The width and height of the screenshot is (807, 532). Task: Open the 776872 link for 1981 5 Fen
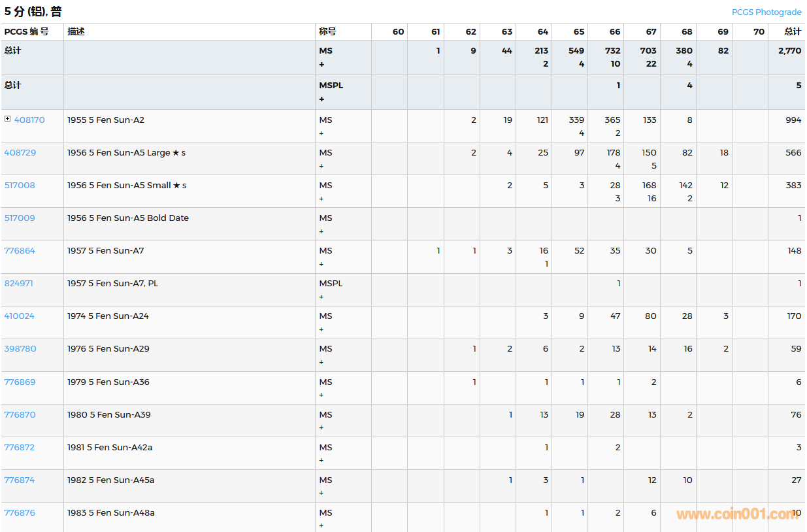point(20,447)
